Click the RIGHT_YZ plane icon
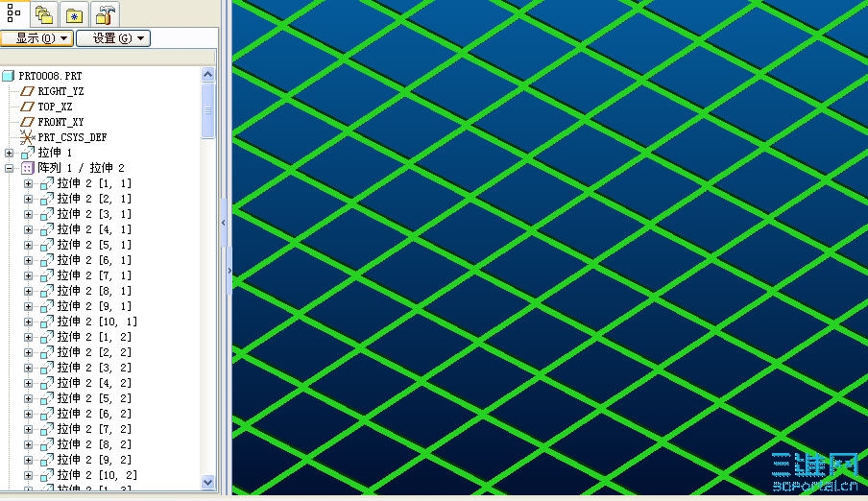The height and width of the screenshot is (501, 868). click(x=27, y=91)
